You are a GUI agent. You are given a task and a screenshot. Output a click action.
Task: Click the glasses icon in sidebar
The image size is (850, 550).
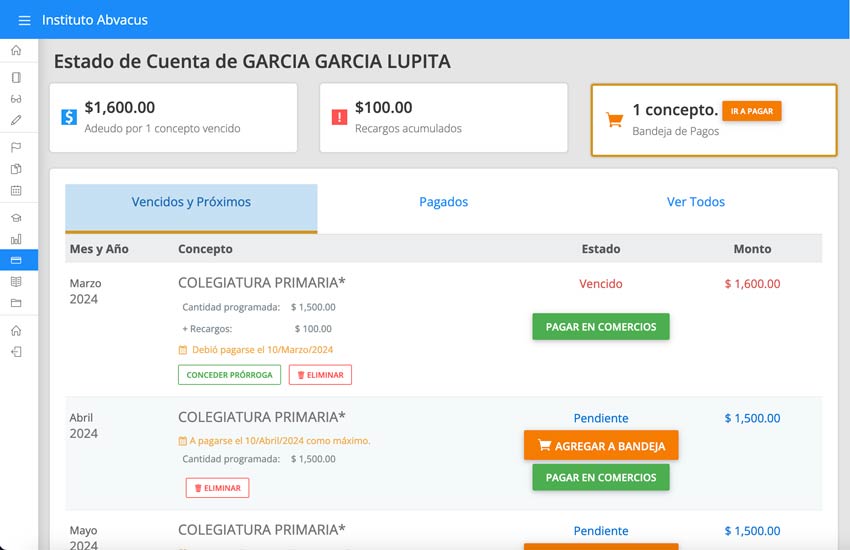coord(16,99)
